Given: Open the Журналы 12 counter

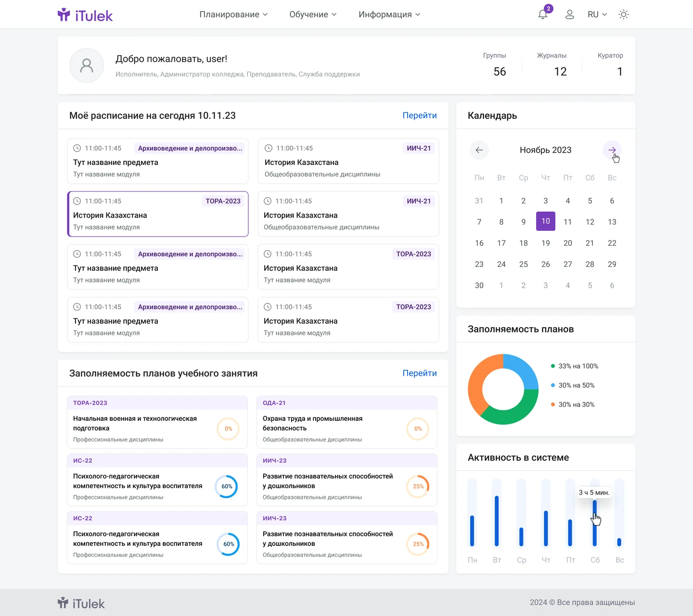Looking at the screenshot, I should click(x=552, y=64).
